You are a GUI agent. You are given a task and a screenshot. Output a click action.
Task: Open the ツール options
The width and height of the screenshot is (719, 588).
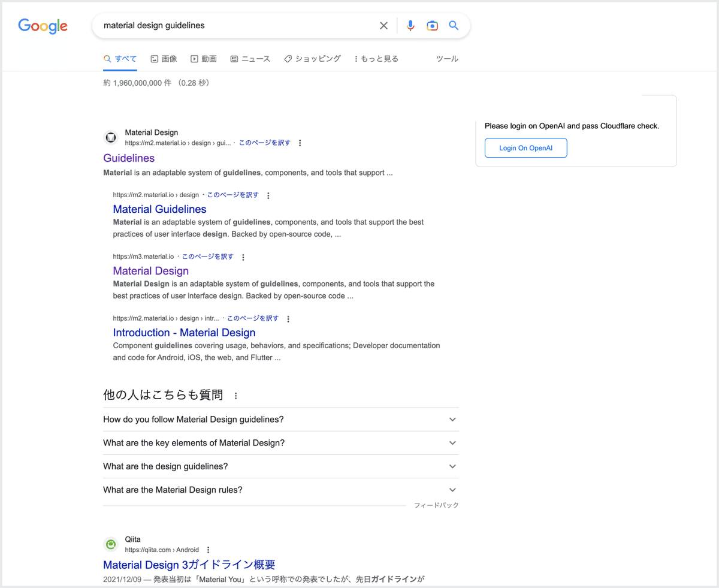tap(447, 59)
